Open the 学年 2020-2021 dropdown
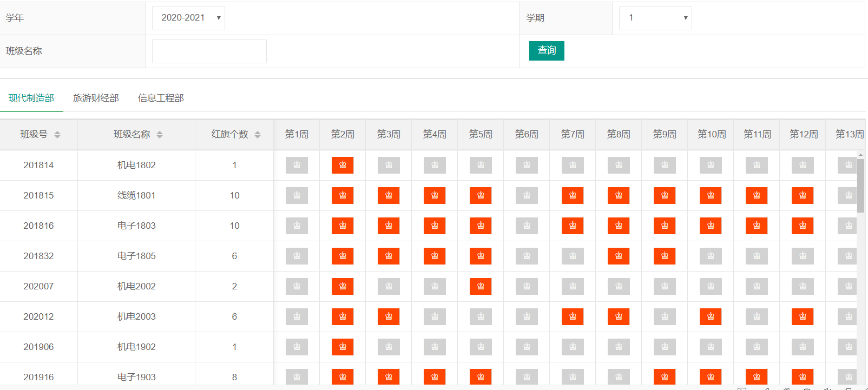868x390 pixels. [188, 18]
